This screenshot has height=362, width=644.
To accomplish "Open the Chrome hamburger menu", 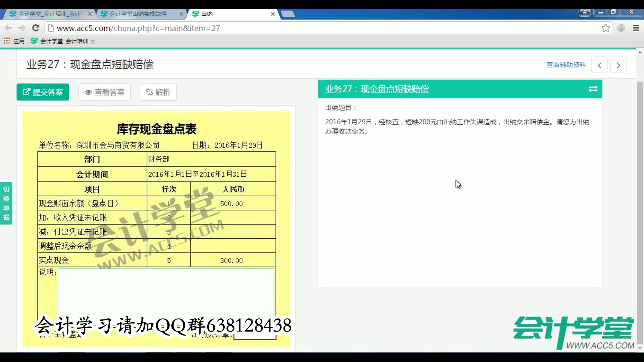I will coord(636,28).
